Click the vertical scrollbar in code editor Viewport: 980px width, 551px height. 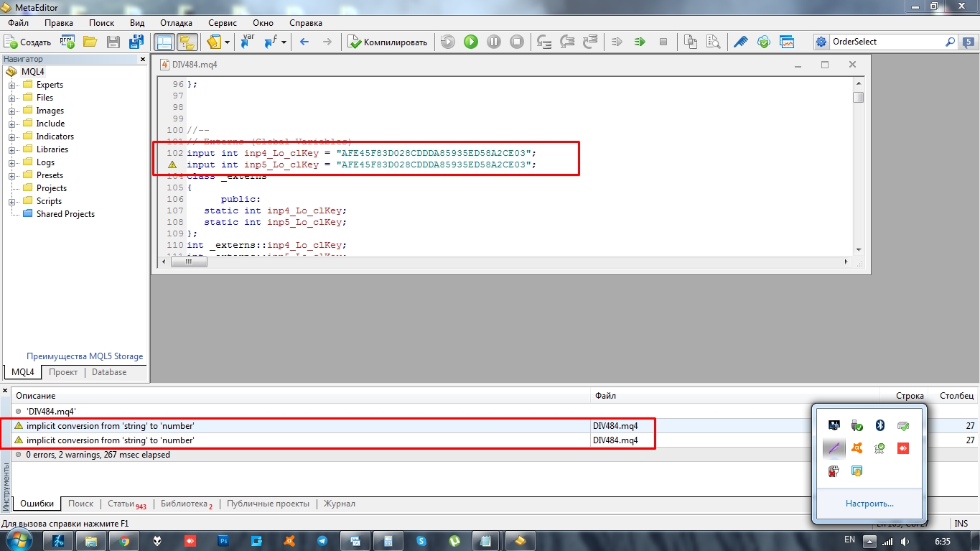[x=858, y=165]
